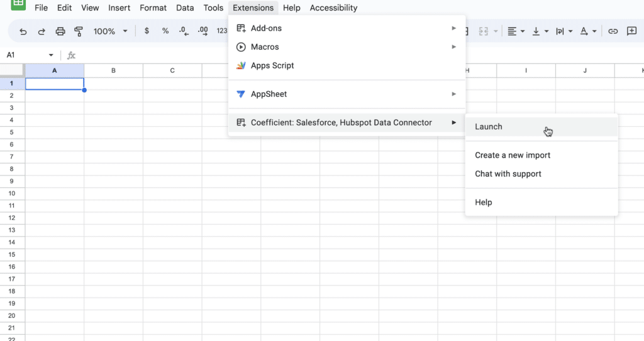Screen dimensions: 644x341
Task: Format as percent
Action: (x=165, y=31)
